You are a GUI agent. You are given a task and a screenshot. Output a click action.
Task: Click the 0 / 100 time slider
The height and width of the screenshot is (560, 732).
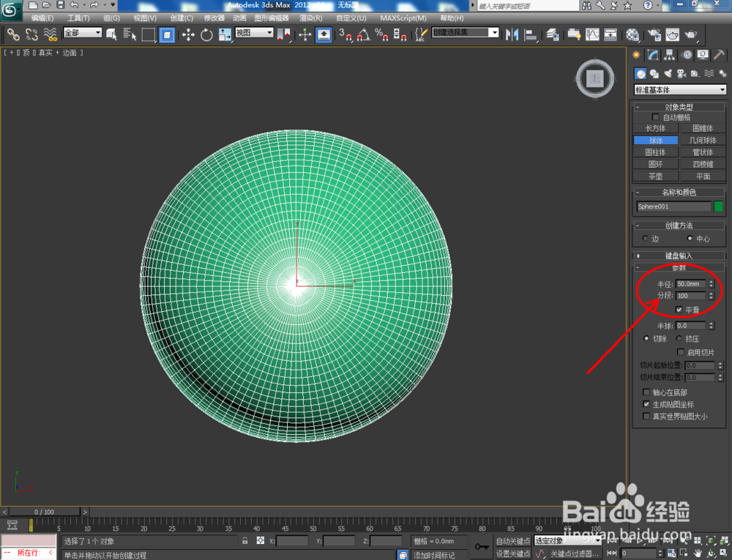tap(45, 512)
